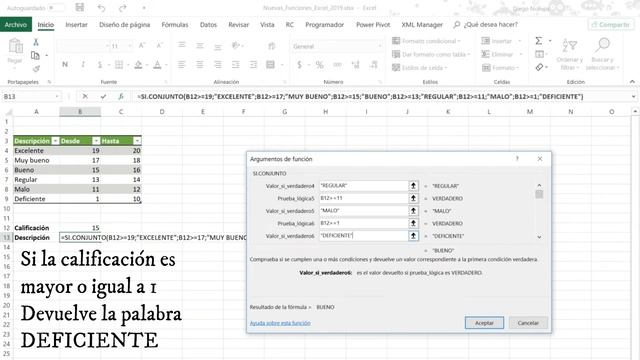Click the Aceptar button in dialog
This screenshot has height=360, width=640.
pyautogui.click(x=484, y=323)
